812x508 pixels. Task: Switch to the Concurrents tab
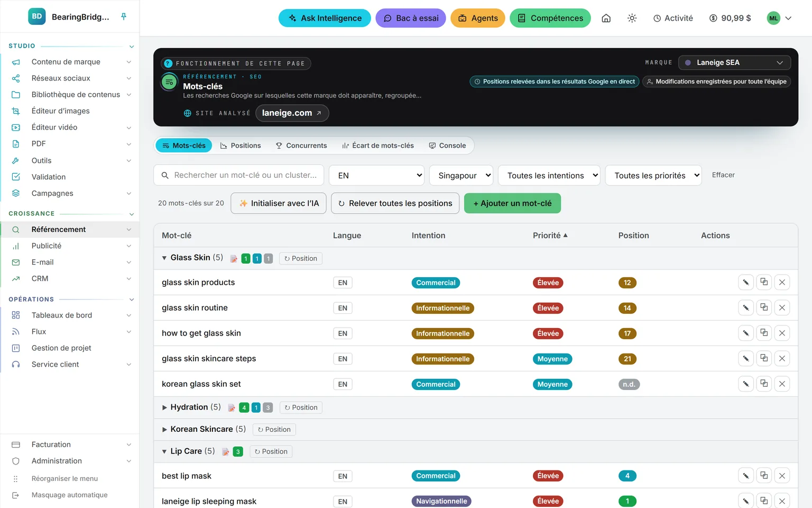[301, 146]
